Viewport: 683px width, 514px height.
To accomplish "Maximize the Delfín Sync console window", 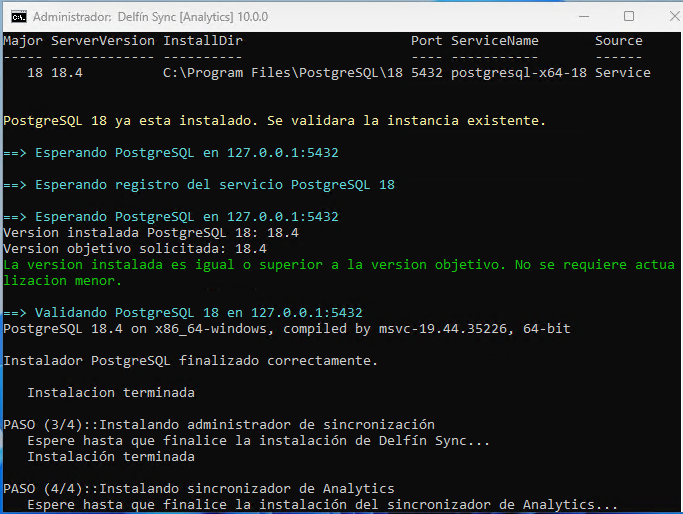I will pos(629,17).
